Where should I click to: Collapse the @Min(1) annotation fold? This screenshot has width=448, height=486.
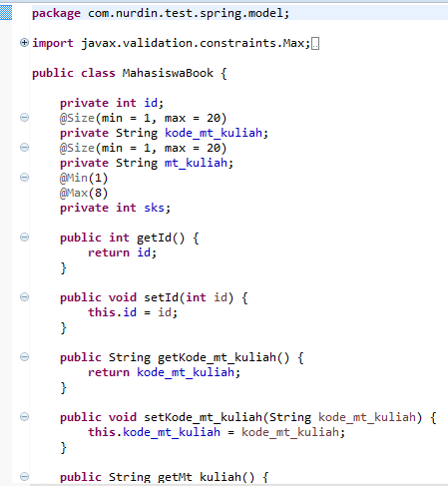tap(24, 178)
